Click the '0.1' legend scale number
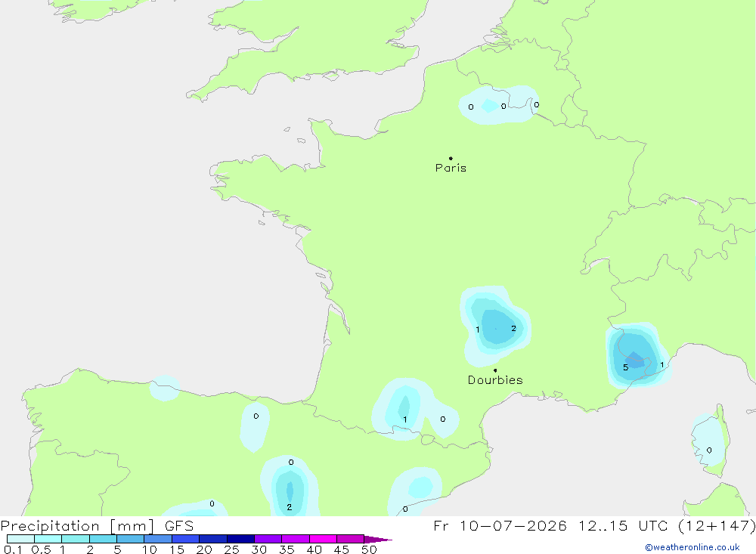The height and width of the screenshot is (554, 756). coord(13,549)
